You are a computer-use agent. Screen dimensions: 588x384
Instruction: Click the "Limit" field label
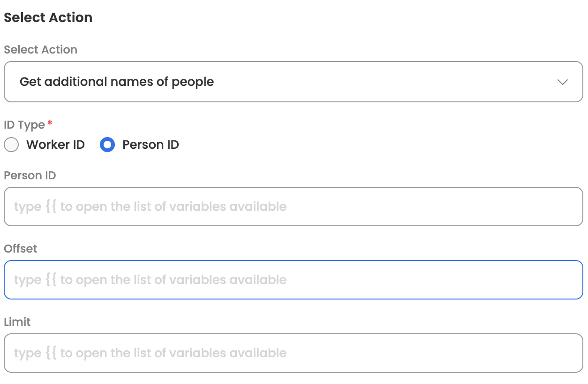pos(17,322)
